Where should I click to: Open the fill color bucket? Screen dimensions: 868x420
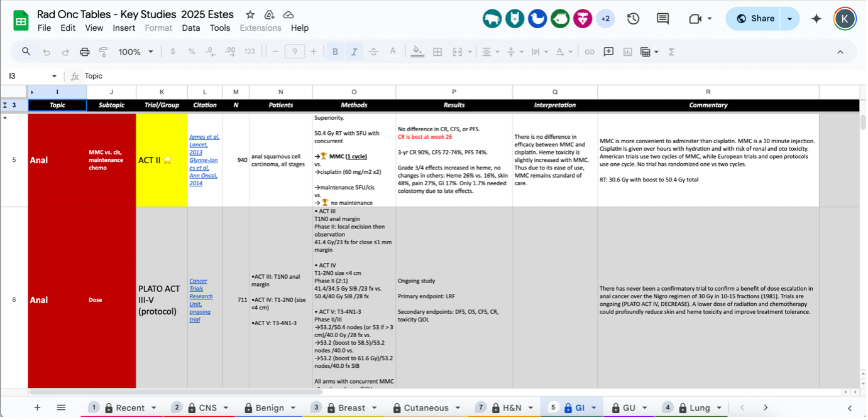click(417, 51)
